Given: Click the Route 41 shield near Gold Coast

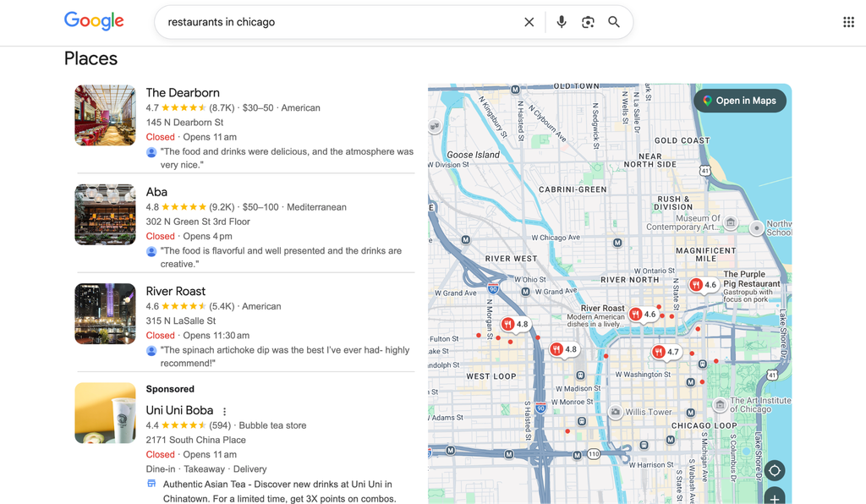Looking at the screenshot, I should [x=705, y=171].
